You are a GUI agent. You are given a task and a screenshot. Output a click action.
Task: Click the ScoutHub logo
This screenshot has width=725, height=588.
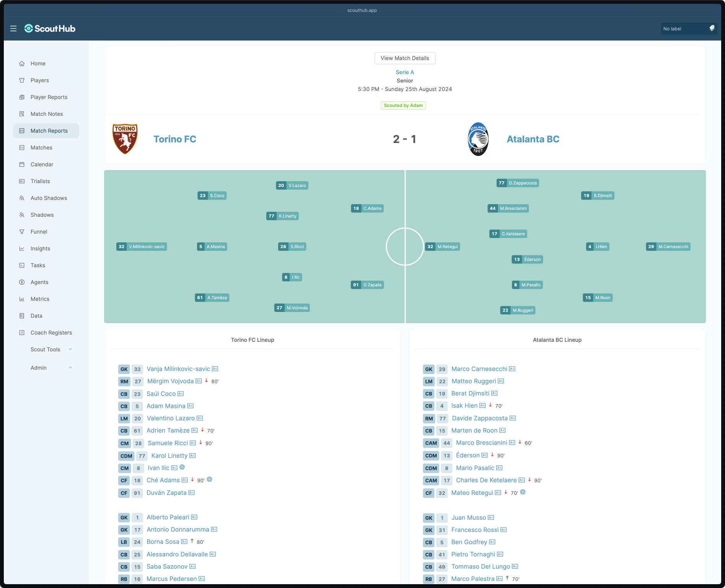point(50,29)
